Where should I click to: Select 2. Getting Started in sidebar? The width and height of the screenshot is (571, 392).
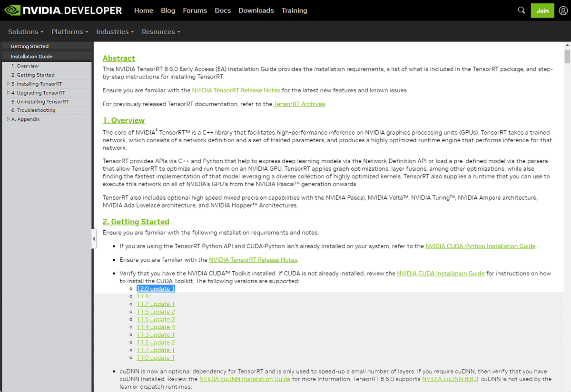[x=33, y=75]
